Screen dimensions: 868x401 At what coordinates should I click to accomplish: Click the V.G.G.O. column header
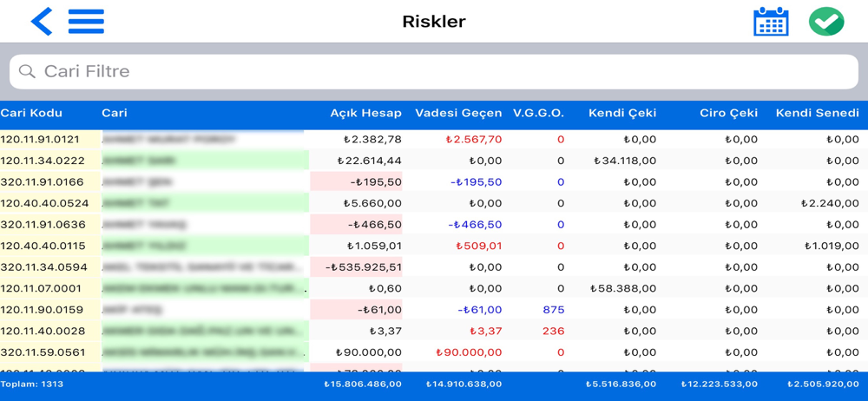pyautogui.click(x=538, y=113)
